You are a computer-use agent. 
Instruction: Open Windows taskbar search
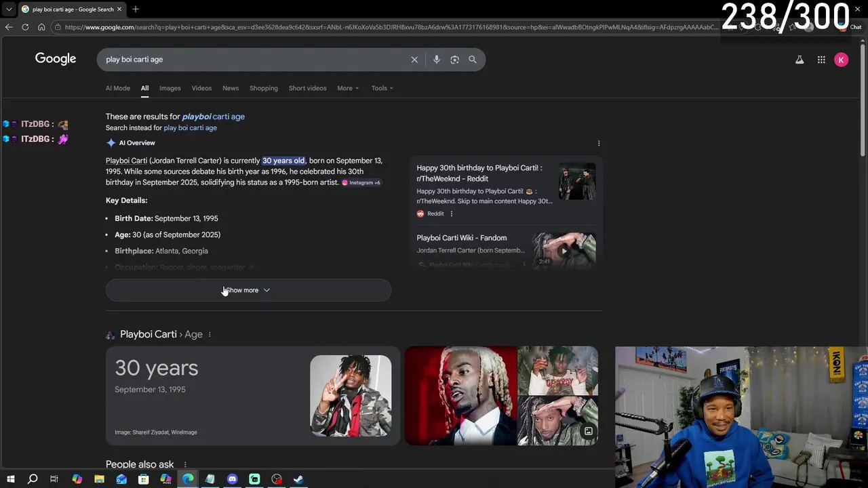click(x=33, y=479)
